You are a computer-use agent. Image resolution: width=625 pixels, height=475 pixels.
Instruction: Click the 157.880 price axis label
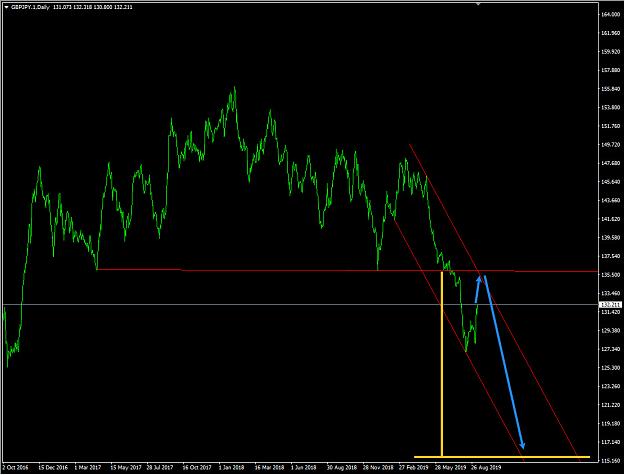(x=610, y=70)
